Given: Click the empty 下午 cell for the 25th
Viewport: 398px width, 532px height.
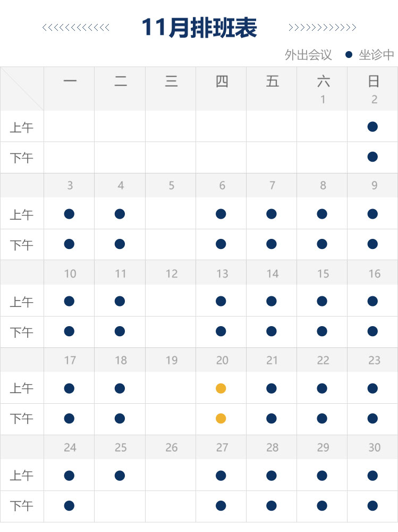Looking at the screenshot, I should click(x=120, y=506).
